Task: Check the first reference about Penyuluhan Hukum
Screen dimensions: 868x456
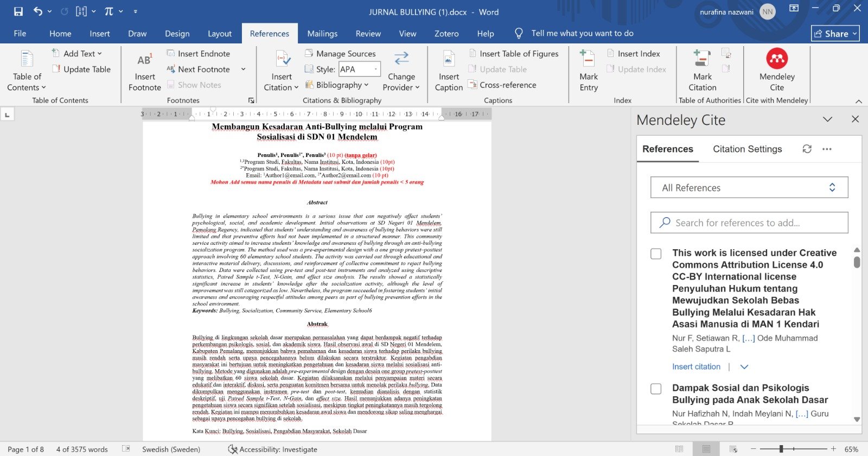Action: click(656, 254)
